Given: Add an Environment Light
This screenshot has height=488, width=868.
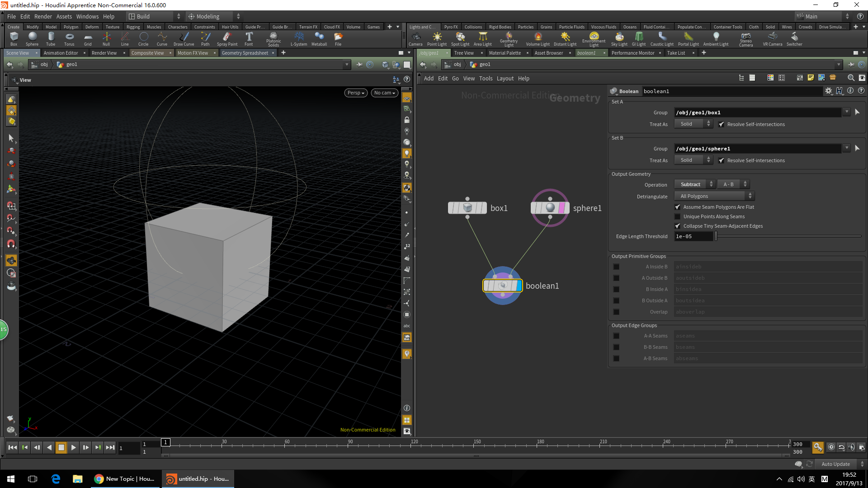Looking at the screenshot, I should click(x=594, y=39).
